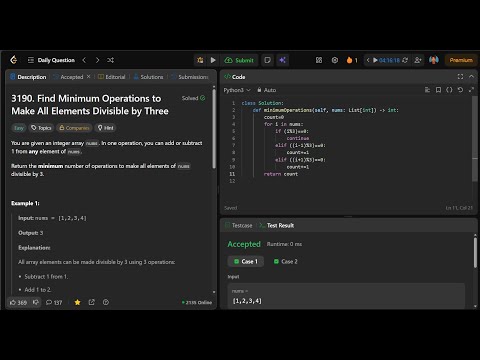This screenshot has height=360, width=480.
Task: Open the layout manager icon
Action: pyautogui.click(x=319, y=60)
